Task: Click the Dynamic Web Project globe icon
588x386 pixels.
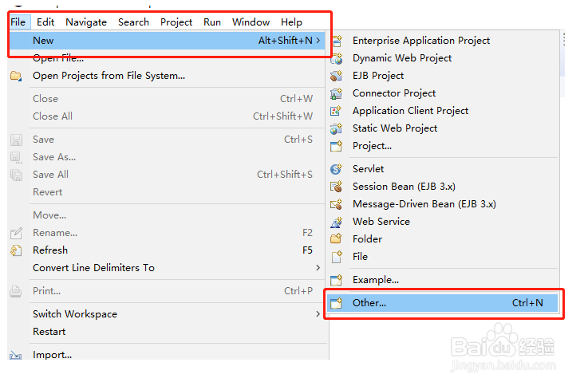Action: point(337,58)
